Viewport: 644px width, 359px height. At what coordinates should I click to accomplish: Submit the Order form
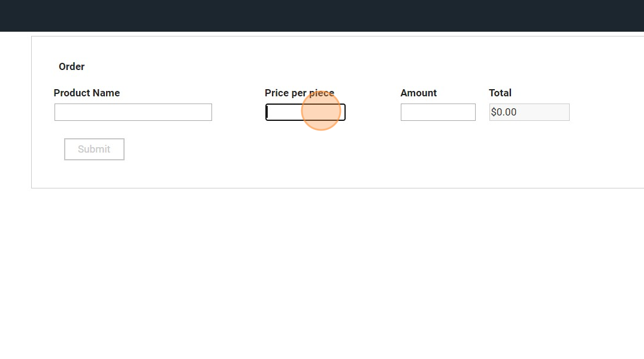pyautogui.click(x=94, y=150)
